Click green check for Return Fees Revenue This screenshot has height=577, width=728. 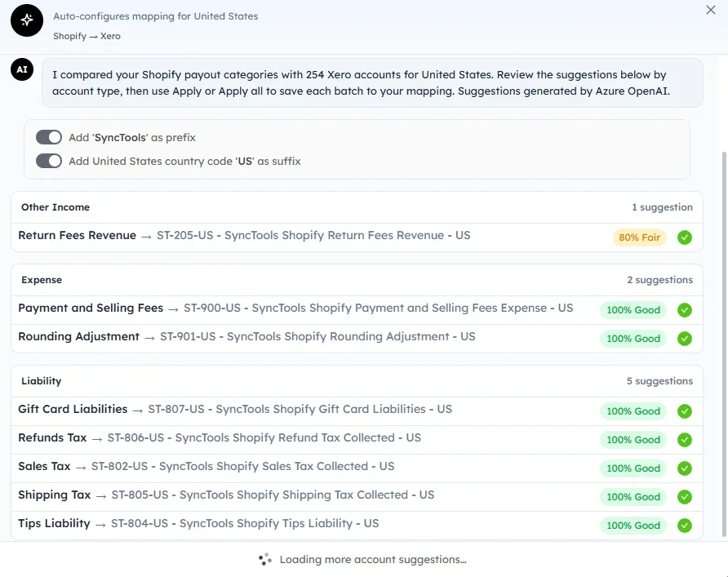coord(685,237)
